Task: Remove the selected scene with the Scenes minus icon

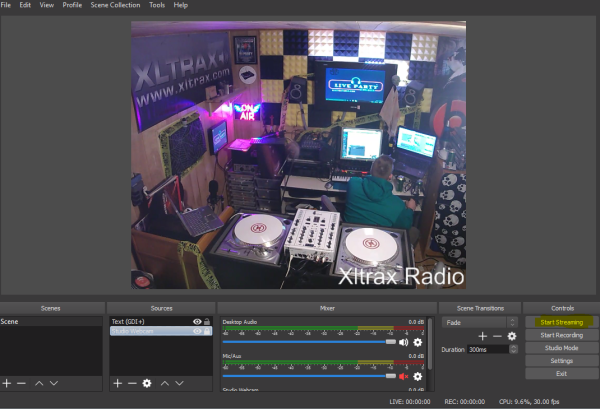Action: 21,383
